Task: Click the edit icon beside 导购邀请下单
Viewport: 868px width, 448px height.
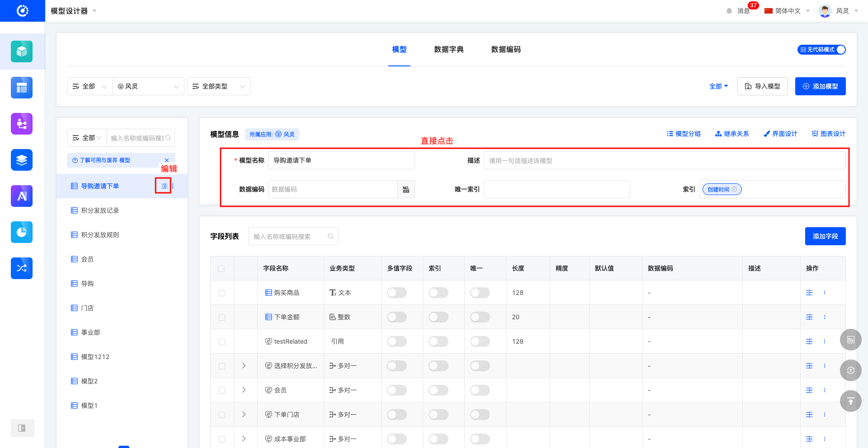Action: pos(164,186)
